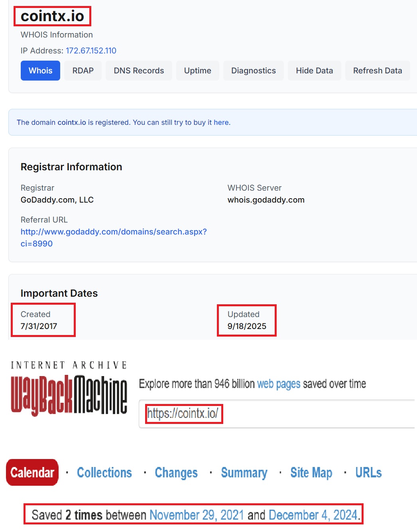
Task: Open the GoDaddy referral URL
Action: click(x=114, y=232)
